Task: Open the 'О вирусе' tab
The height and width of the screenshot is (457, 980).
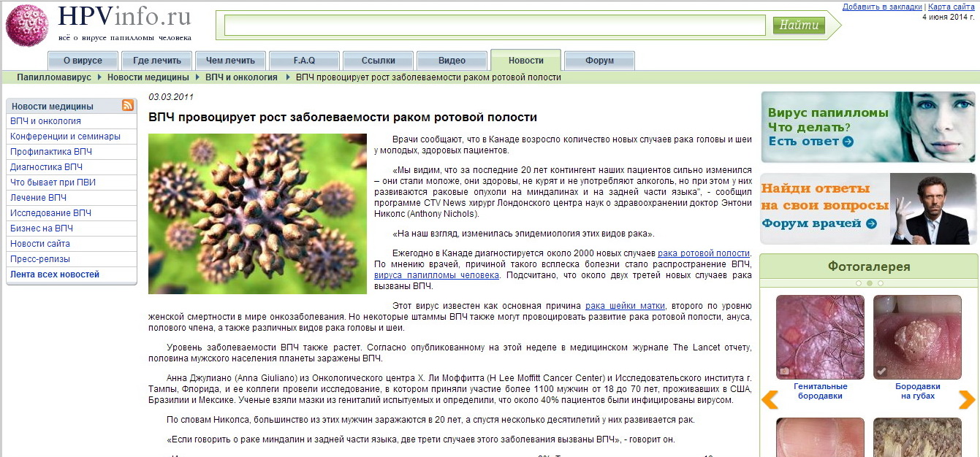Action: coord(83,61)
